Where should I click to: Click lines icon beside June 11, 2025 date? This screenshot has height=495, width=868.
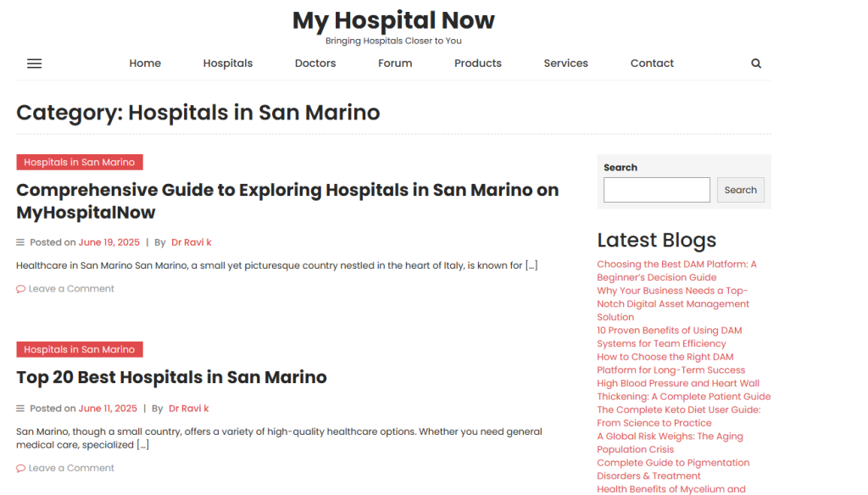pos(20,409)
